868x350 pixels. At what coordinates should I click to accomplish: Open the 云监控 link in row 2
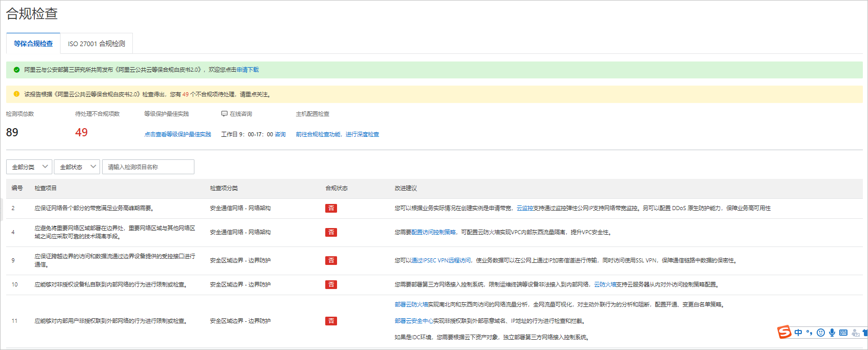click(x=525, y=208)
